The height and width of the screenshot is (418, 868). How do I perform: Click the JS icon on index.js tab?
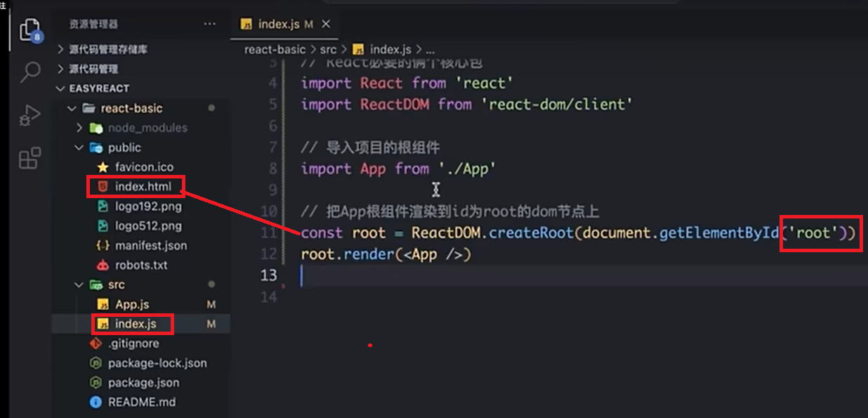[x=246, y=24]
